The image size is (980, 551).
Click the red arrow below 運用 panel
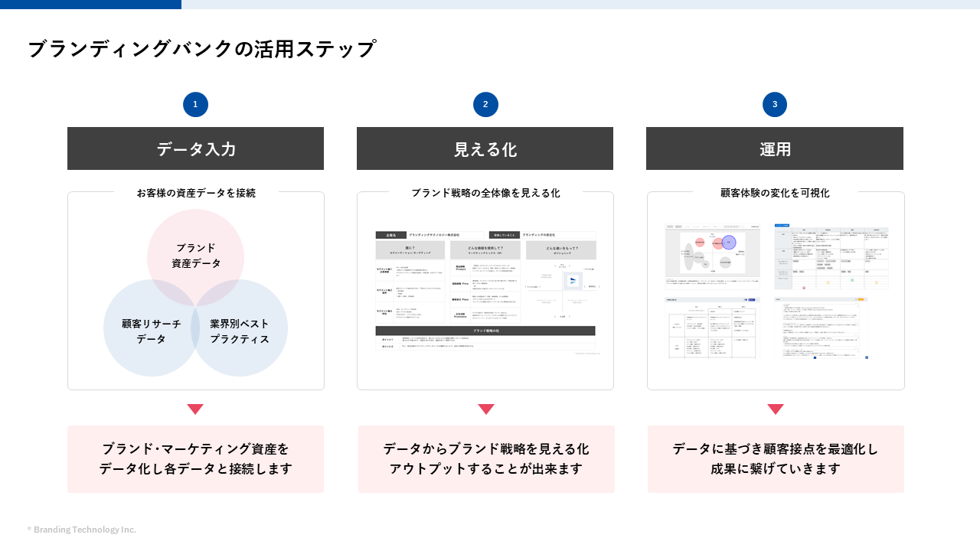click(x=776, y=409)
